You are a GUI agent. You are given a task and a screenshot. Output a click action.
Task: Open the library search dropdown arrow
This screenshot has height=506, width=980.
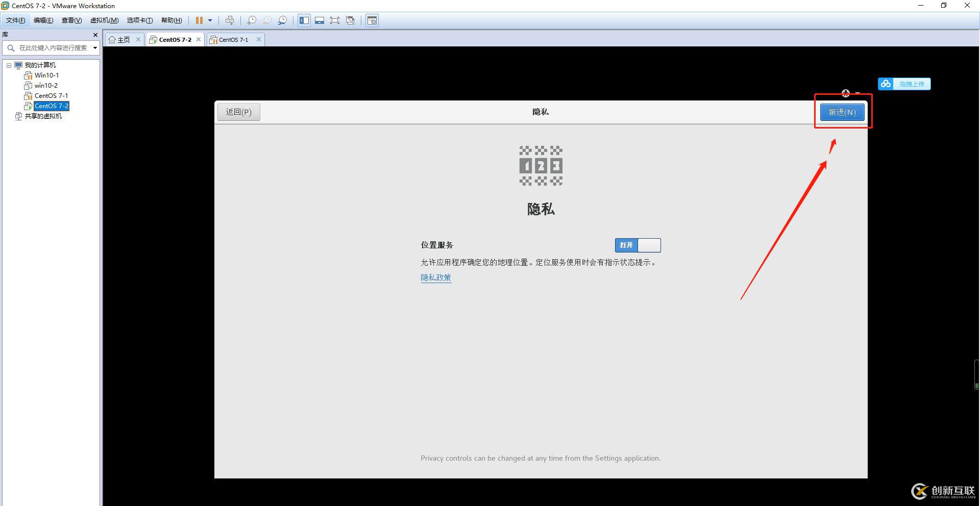[95, 48]
